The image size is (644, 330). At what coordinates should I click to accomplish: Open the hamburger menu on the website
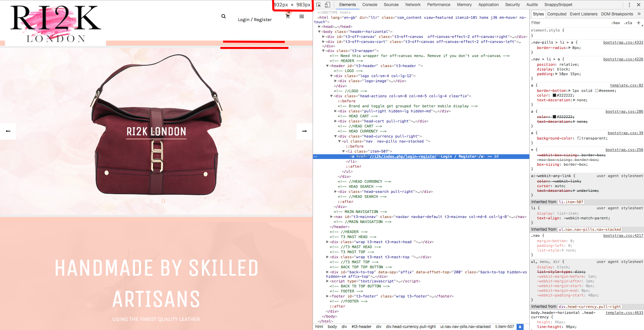coord(302,16)
